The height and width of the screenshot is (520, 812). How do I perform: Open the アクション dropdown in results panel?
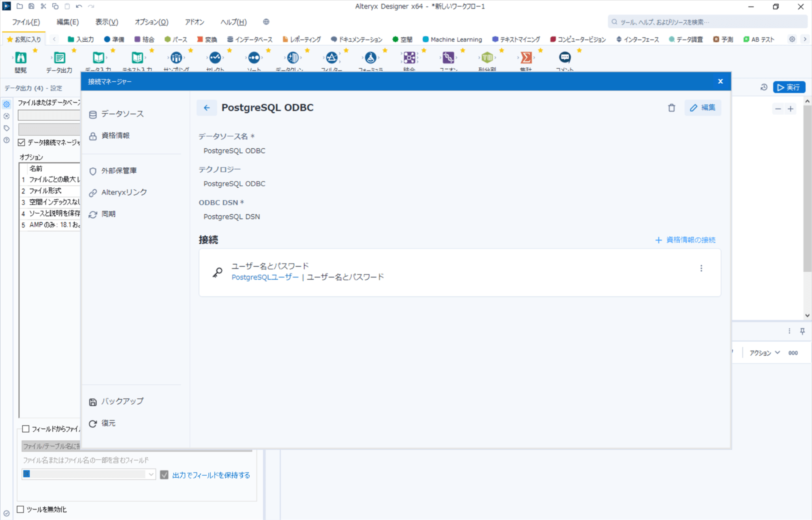click(764, 353)
